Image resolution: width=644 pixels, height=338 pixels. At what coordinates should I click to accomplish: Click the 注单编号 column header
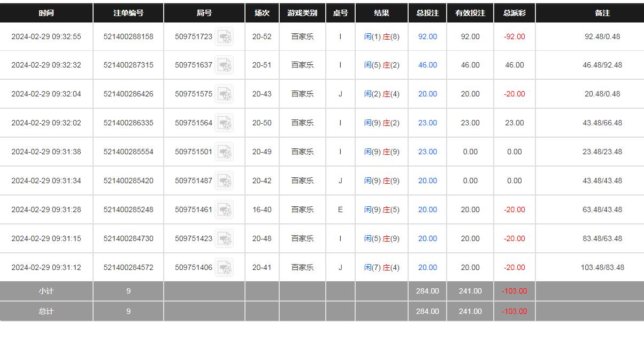128,13
